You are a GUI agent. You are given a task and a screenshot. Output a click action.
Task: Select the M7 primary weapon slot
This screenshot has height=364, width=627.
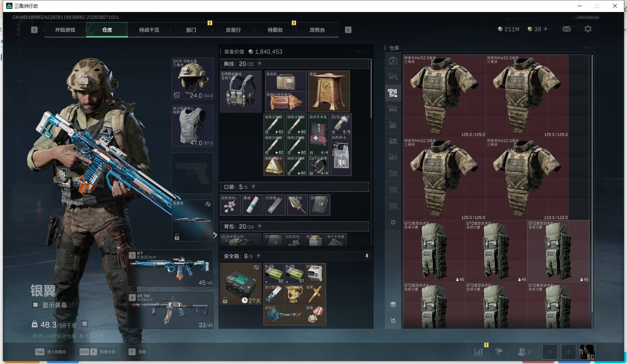[x=170, y=268]
